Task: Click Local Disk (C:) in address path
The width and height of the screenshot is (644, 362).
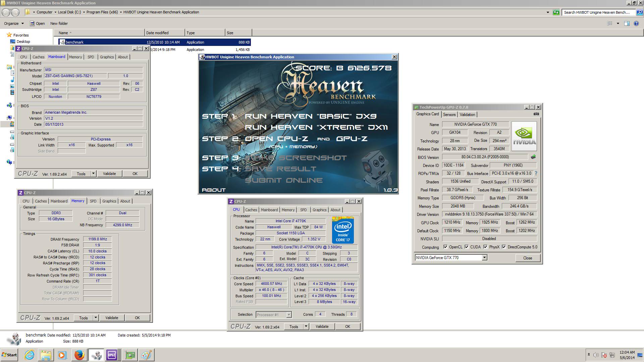Action: point(69,12)
